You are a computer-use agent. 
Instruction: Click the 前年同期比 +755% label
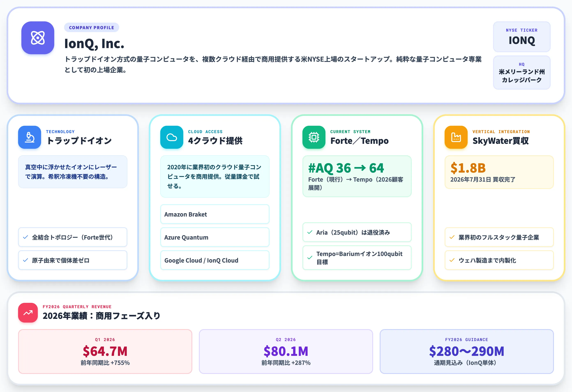tap(105, 363)
